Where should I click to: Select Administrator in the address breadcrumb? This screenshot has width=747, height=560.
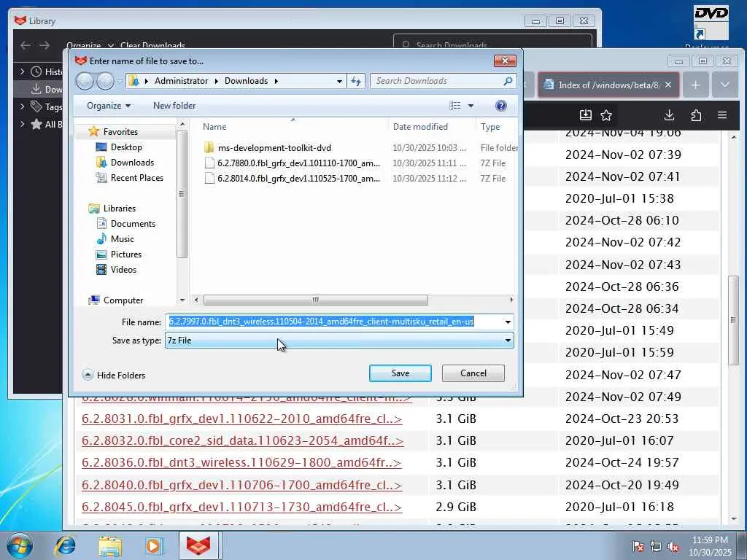[x=181, y=81]
